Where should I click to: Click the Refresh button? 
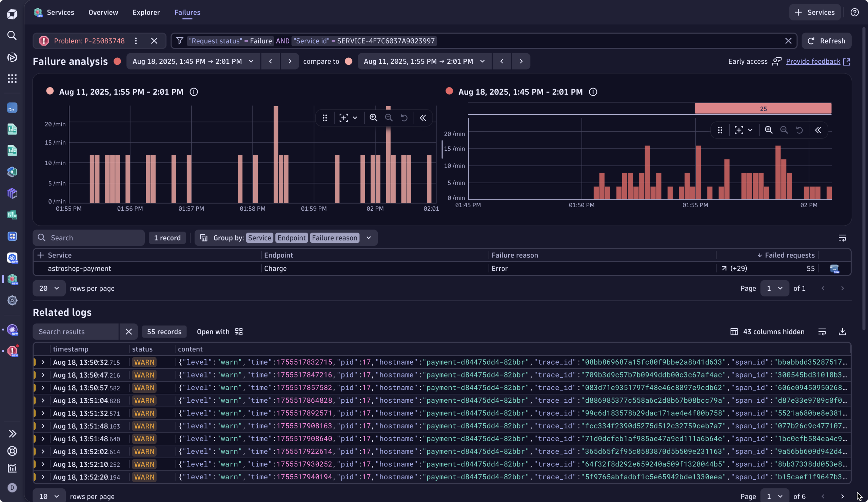[826, 41]
